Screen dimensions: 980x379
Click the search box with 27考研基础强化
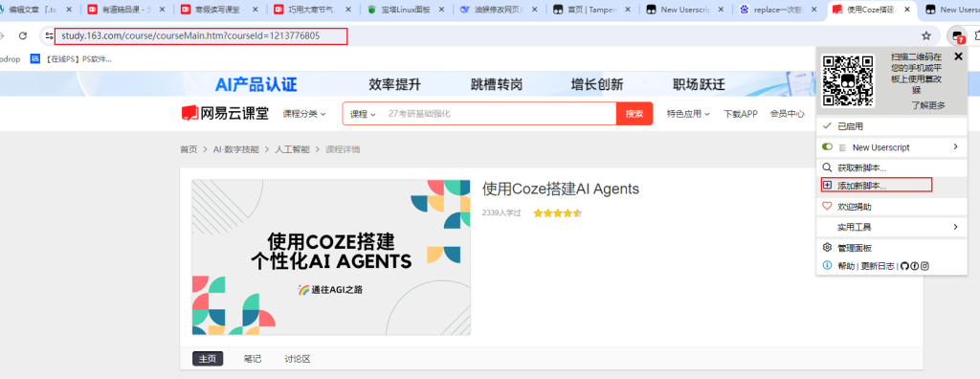(x=500, y=114)
